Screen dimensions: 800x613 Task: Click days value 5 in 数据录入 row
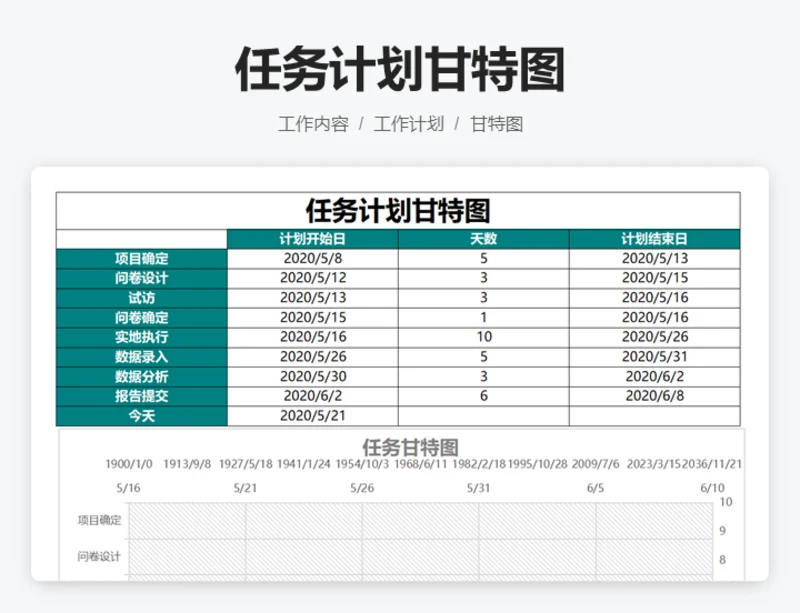484,357
